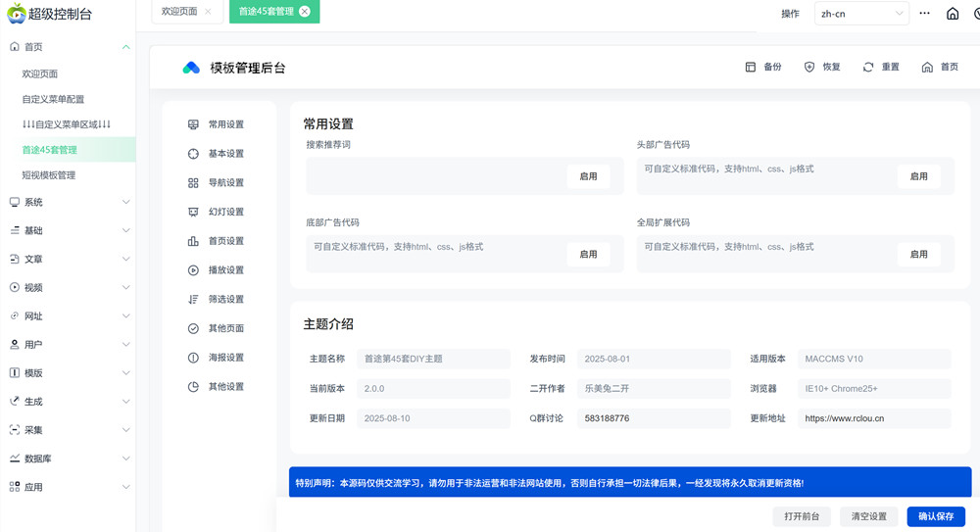This screenshot has height=532, width=980.
Task: Enable 全局扩展代码 with 启用 button
Action: point(918,254)
